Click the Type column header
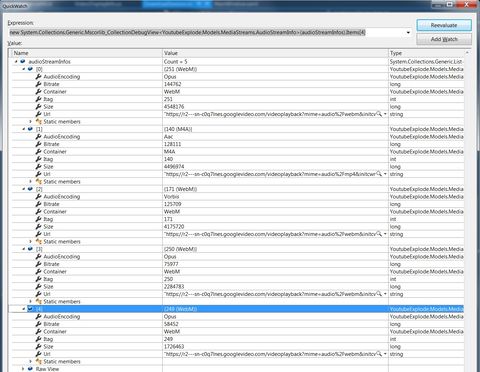This screenshot has width=480, height=372. (x=426, y=53)
